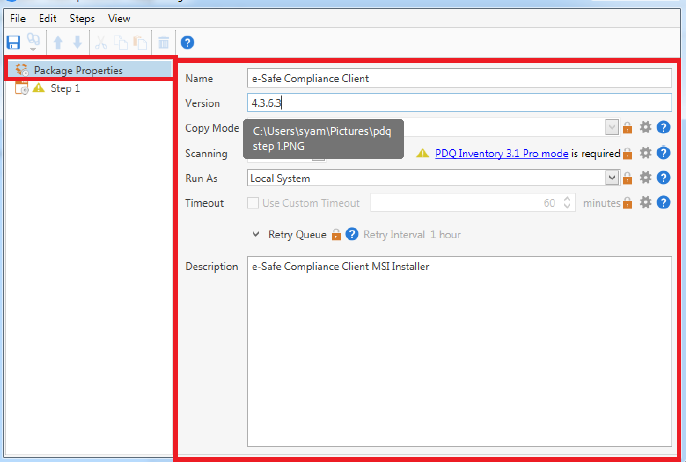Click the Delete trash can icon

tap(164, 42)
